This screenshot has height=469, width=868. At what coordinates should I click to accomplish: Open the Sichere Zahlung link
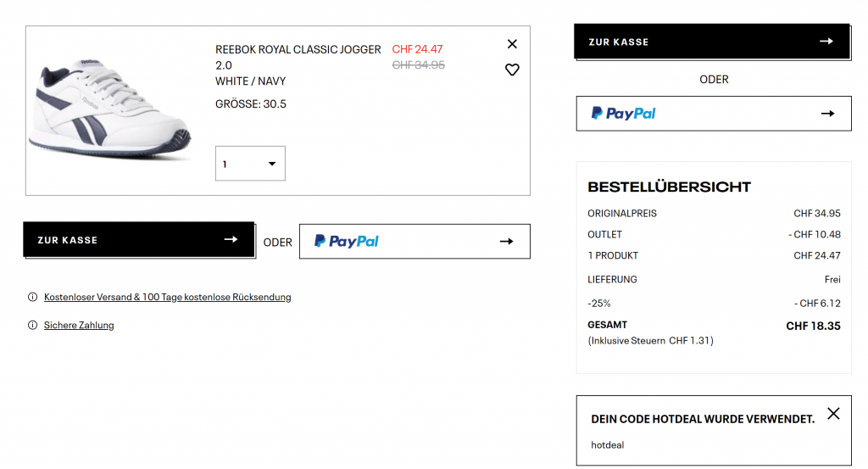click(x=79, y=326)
